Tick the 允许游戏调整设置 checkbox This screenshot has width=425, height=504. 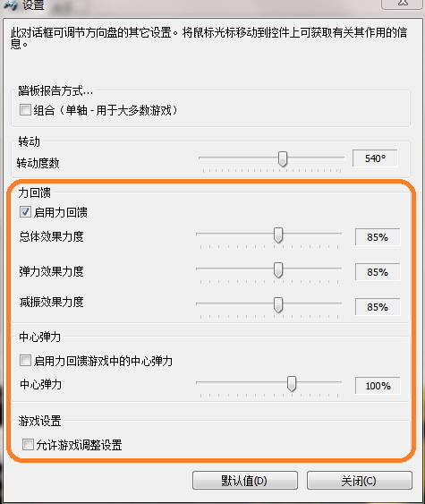click(28, 445)
